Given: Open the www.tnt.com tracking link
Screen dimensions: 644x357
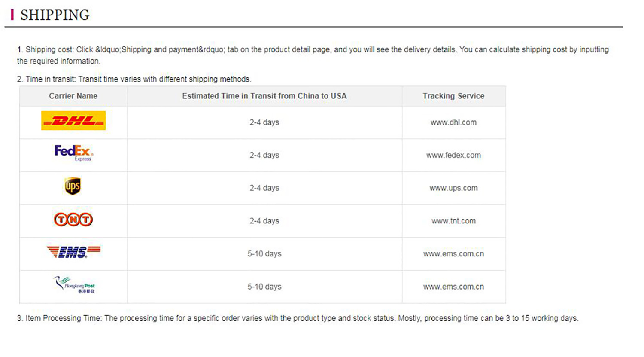Looking at the screenshot, I should click(x=453, y=221).
